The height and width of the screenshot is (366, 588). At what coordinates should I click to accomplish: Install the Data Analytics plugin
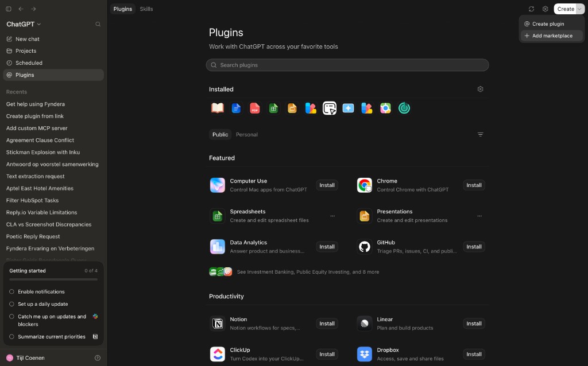click(x=327, y=247)
